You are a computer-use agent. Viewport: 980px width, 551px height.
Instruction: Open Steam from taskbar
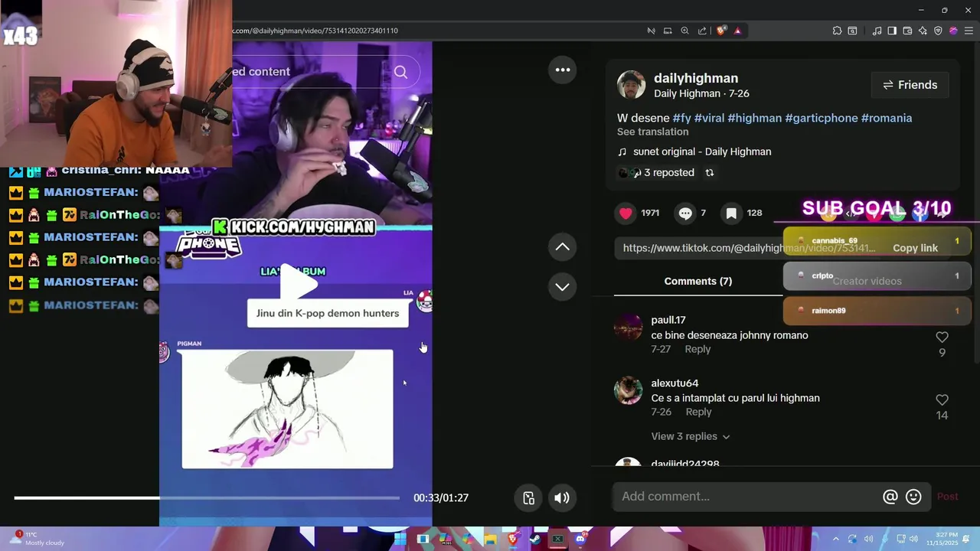tap(535, 539)
